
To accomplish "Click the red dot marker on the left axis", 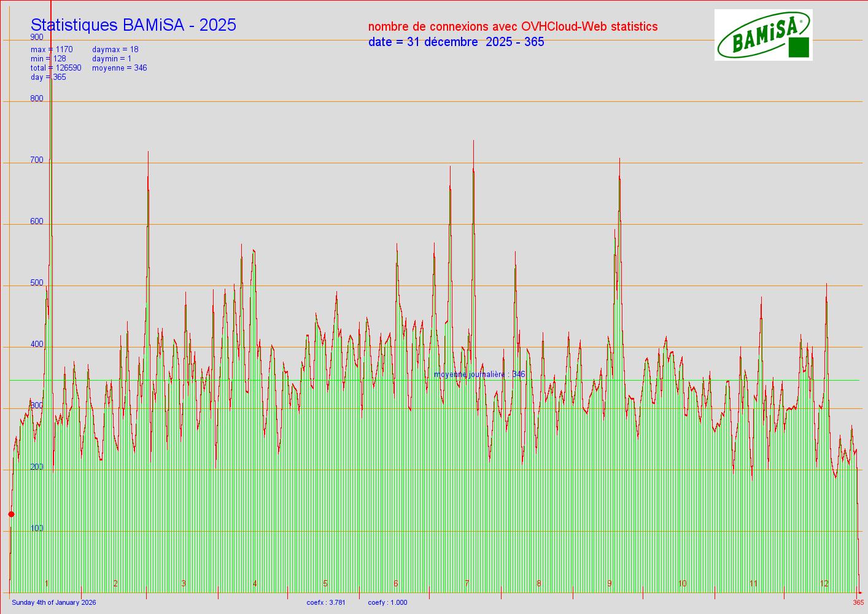I will (x=11, y=515).
